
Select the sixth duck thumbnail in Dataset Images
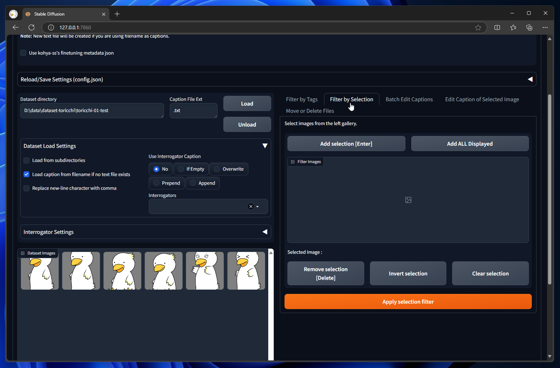point(246,270)
